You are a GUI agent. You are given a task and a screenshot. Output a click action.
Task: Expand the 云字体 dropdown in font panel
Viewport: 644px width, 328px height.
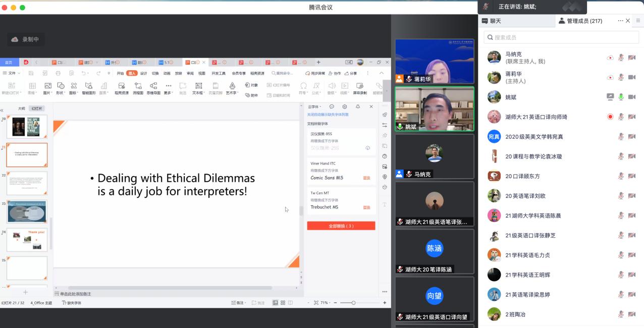pos(314,107)
